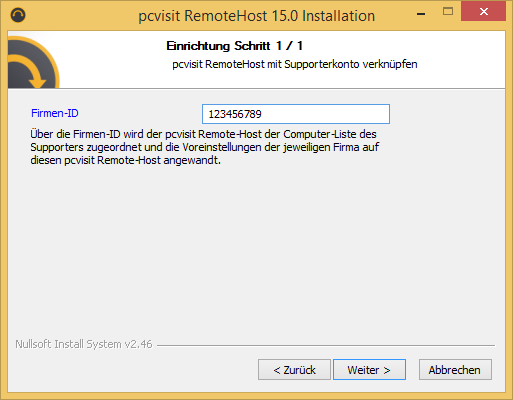Click the pcvisit RemoteHost 15.0 Installation title
Viewport: 513px width, 400px height.
click(257, 16)
